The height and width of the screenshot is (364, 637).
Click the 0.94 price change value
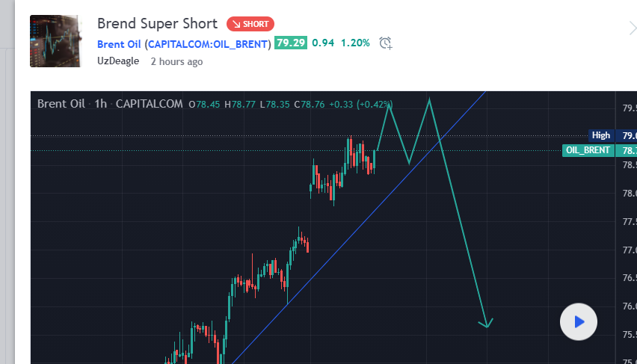(323, 43)
